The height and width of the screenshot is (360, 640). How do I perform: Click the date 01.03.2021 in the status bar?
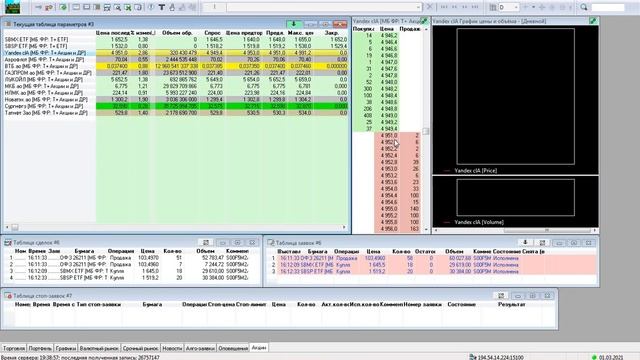tap(611, 357)
